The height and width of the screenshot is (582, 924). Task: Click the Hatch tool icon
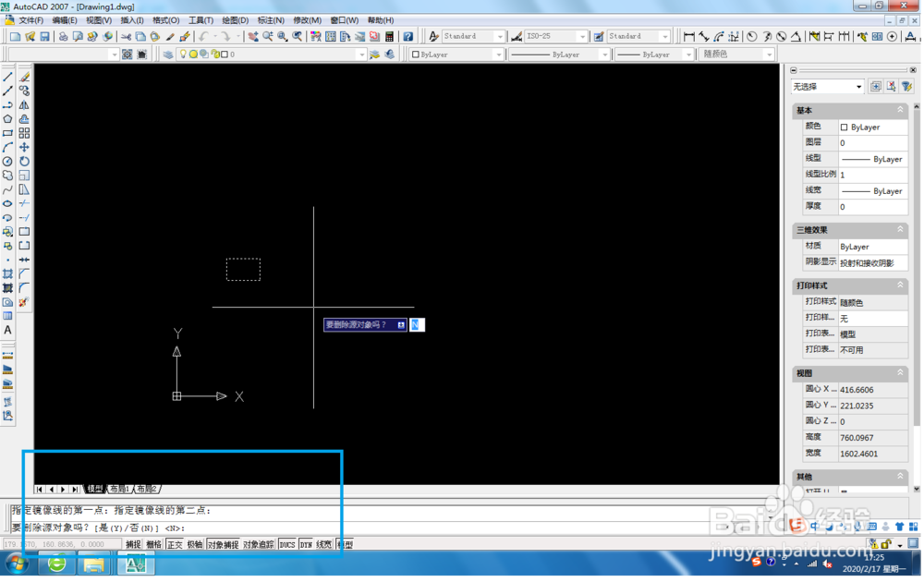(7, 274)
